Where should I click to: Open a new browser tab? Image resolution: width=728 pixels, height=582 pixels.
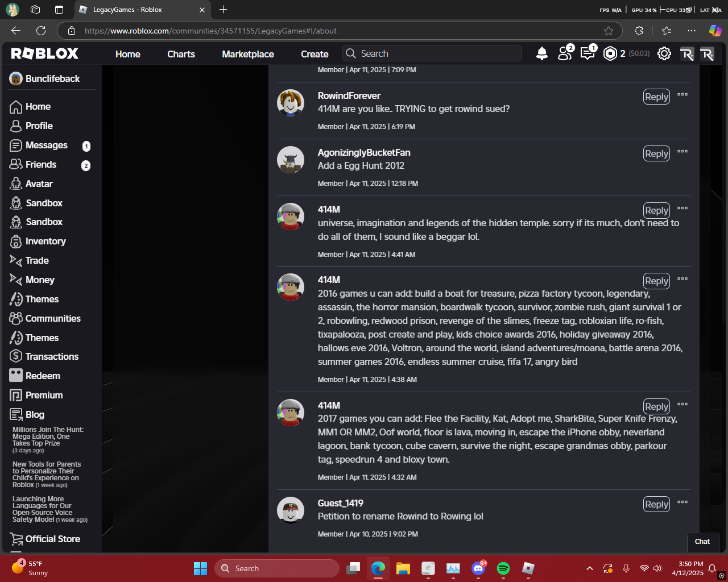223,10
